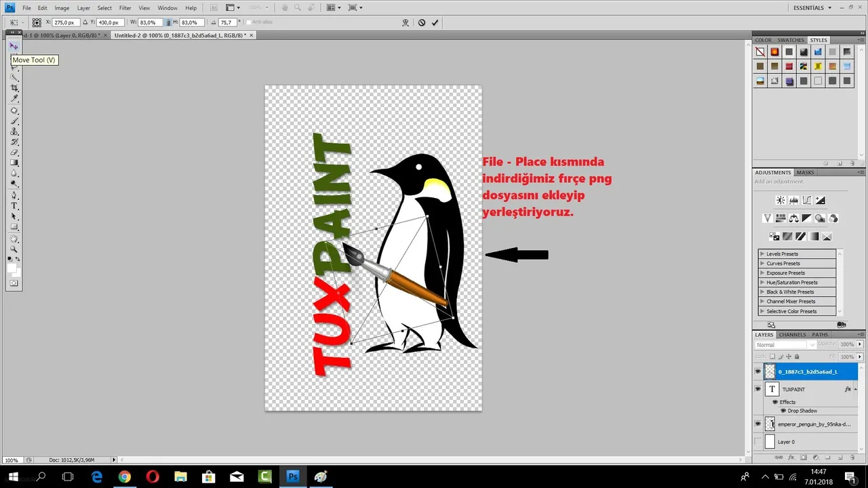Select the Clone Stamp tool
Viewport: 868px width, 488px height.
14,132
